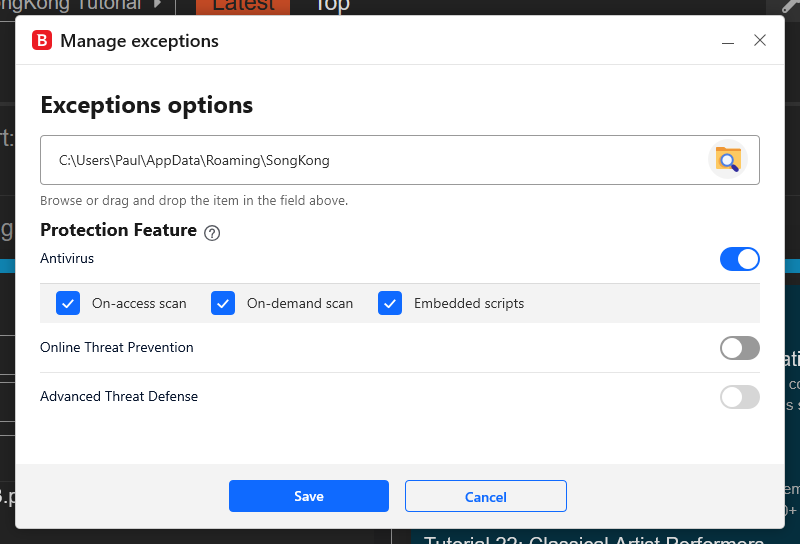The width and height of the screenshot is (800, 544).
Task: Save the exception settings
Action: click(x=308, y=496)
